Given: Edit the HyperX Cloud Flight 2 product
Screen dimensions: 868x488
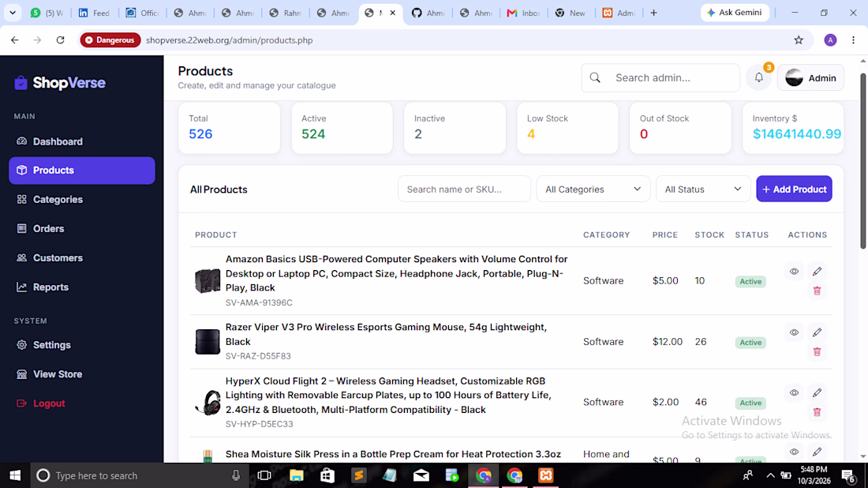Looking at the screenshot, I should [817, 392].
